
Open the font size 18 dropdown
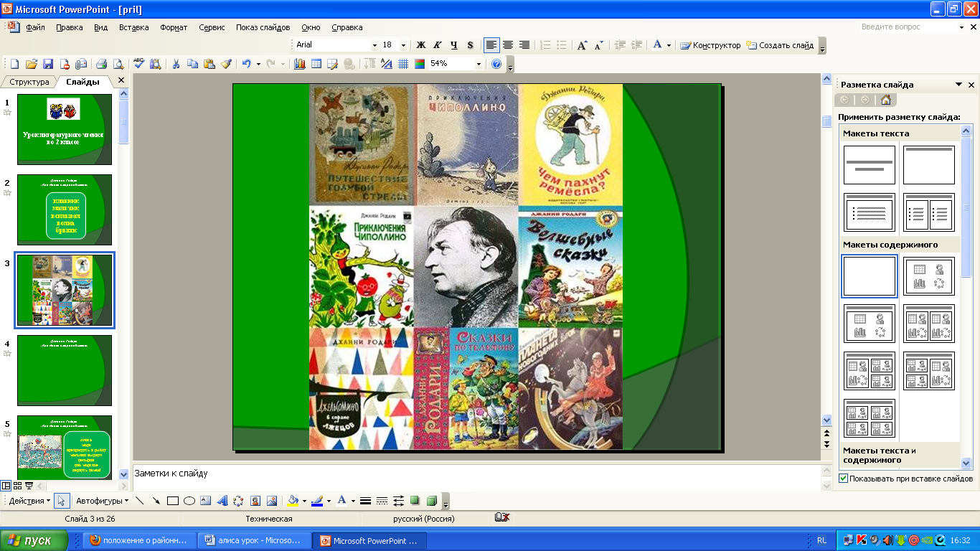(404, 45)
